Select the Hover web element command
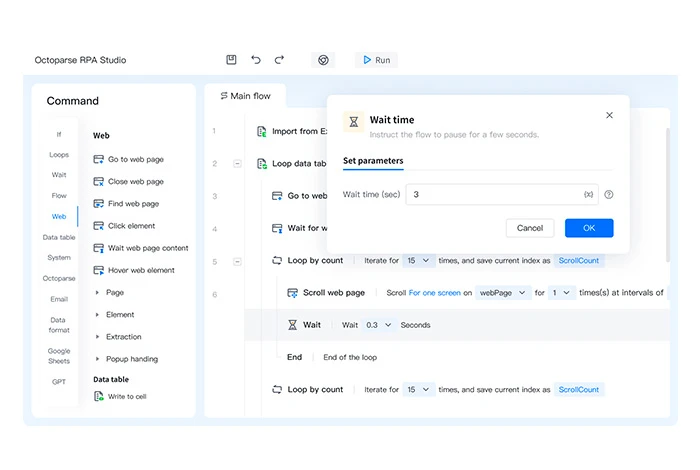The height and width of the screenshot is (470, 700). pos(134,270)
